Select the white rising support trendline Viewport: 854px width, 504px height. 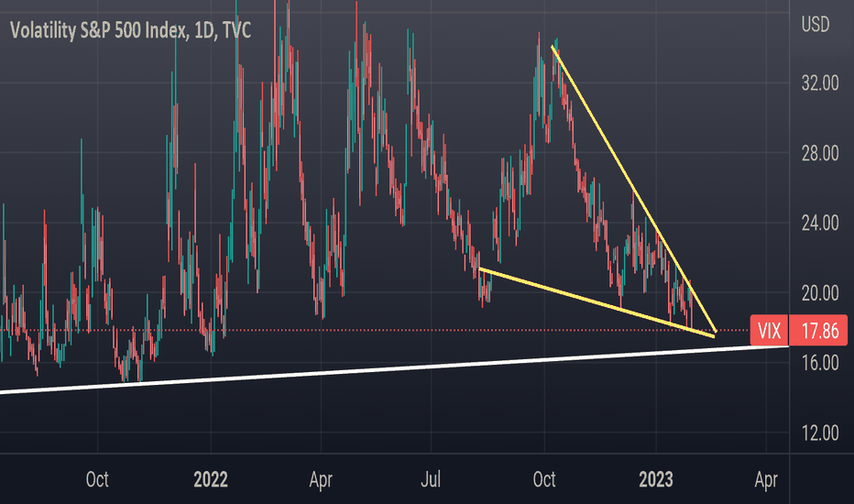[x=394, y=369]
